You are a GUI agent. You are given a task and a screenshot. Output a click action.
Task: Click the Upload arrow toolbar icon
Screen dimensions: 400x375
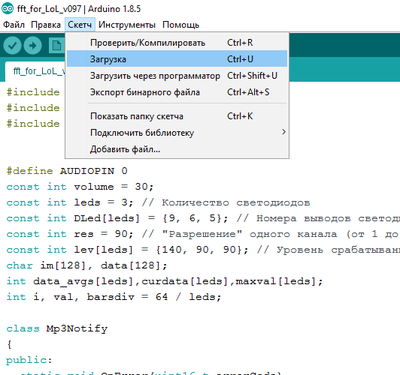tap(33, 45)
